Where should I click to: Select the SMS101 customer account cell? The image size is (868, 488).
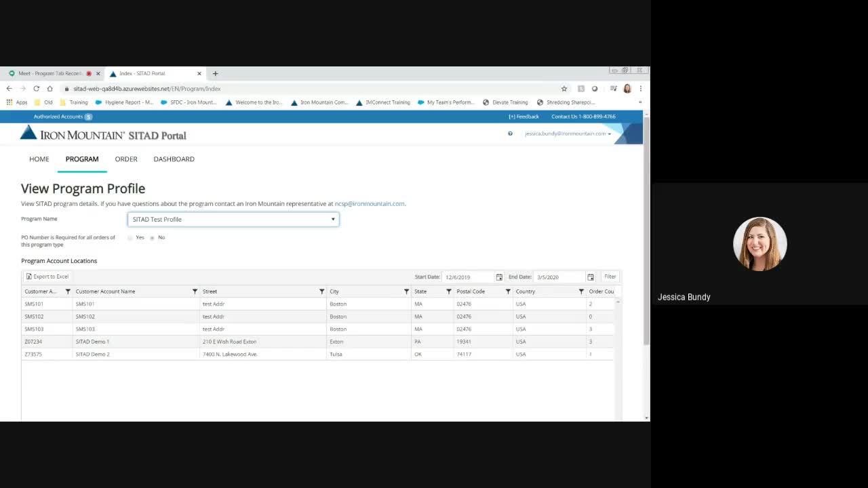pos(47,304)
